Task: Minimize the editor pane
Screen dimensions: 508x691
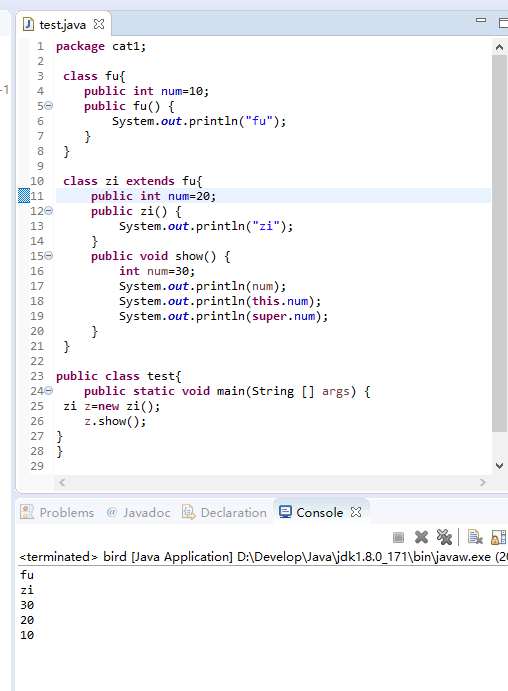Action: click(481, 20)
